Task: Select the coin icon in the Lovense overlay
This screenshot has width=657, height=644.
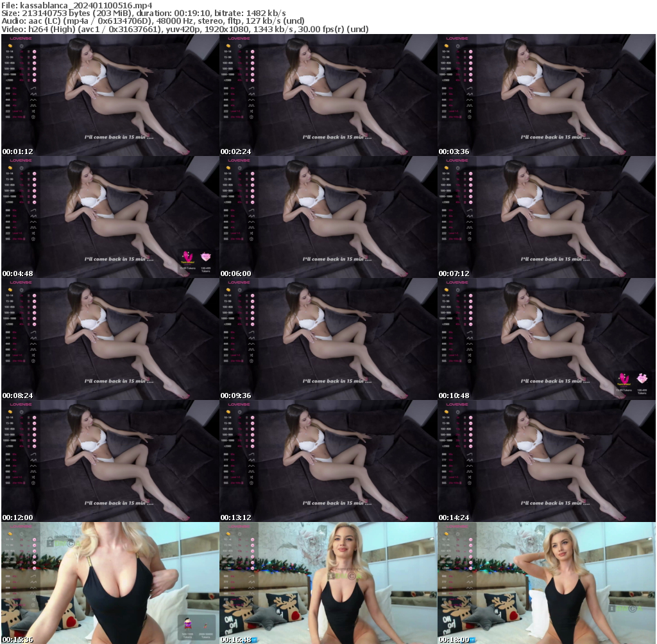Action: tap(10, 46)
